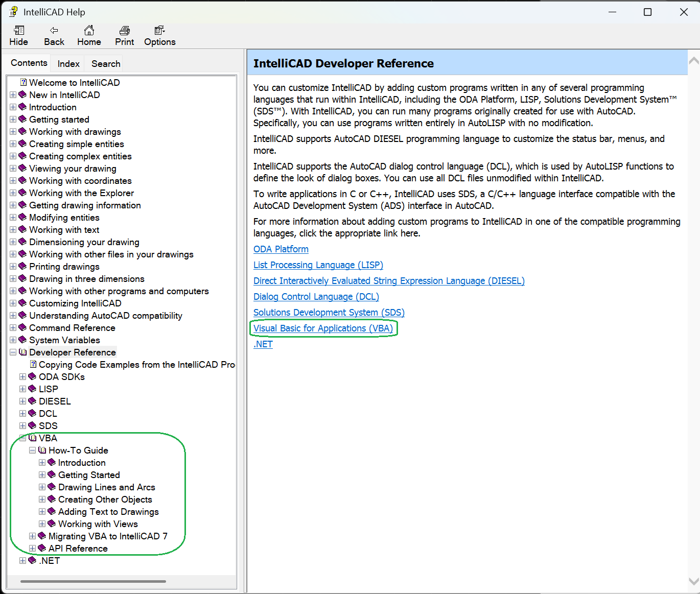
Task: Expand the Working with Views node
Action: point(42,524)
